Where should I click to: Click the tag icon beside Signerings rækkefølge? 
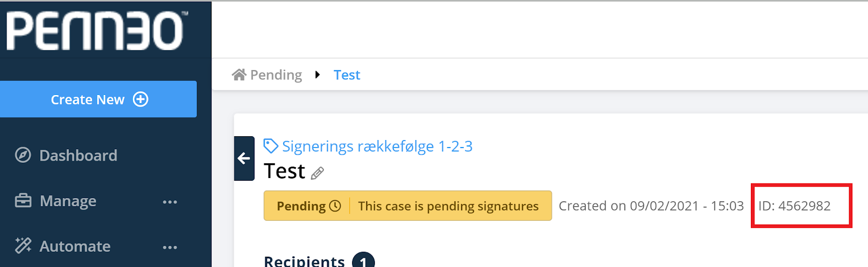click(271, 146)
